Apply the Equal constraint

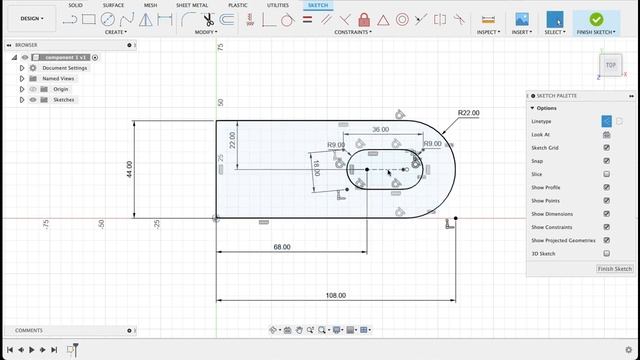tap(307, 19)
